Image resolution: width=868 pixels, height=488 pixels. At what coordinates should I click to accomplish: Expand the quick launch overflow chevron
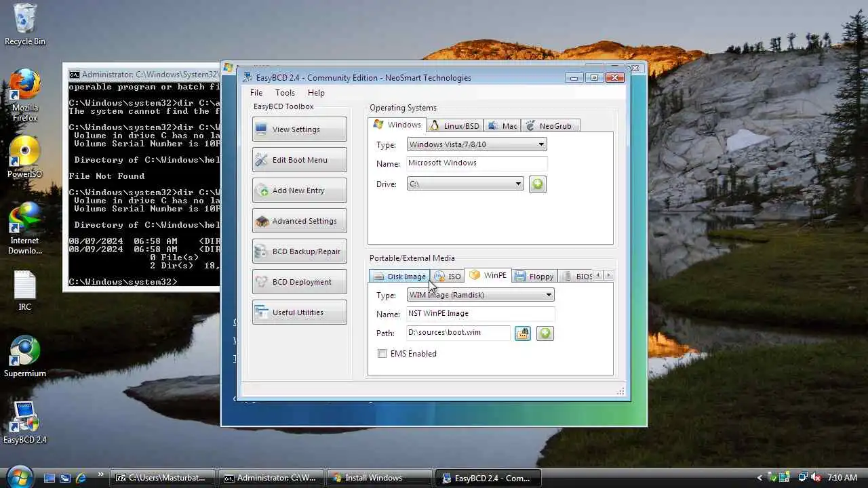(x=101, y=474)
